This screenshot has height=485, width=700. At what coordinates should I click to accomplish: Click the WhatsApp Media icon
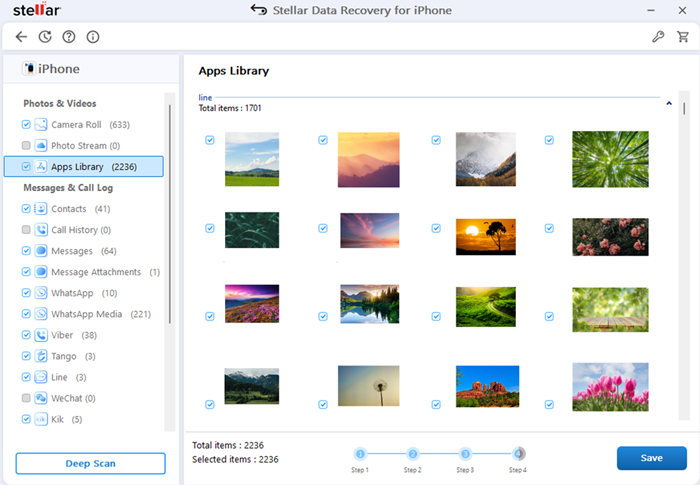coord(41,314)
